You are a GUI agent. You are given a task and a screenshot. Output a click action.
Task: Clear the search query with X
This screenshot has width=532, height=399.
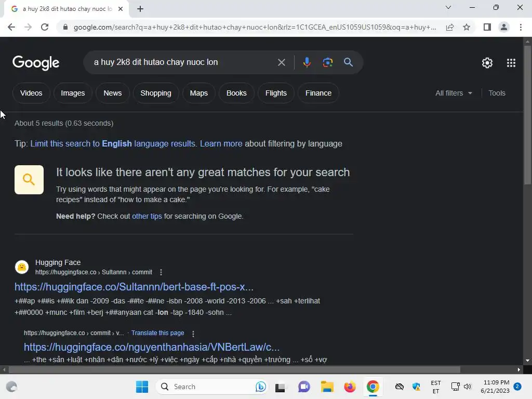coord(281,62)
